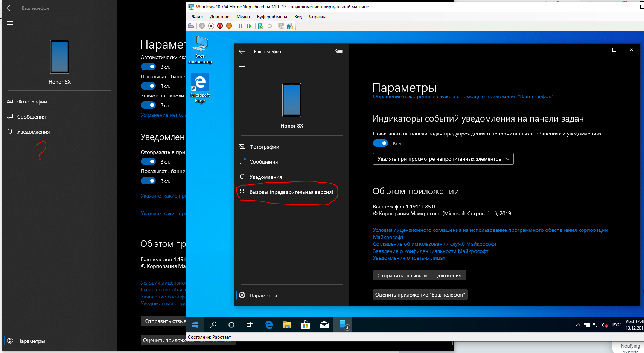Open Фотографии in VM's Ваш телефон sidebar
Screen dimensions: 644x353
point(291,147)
